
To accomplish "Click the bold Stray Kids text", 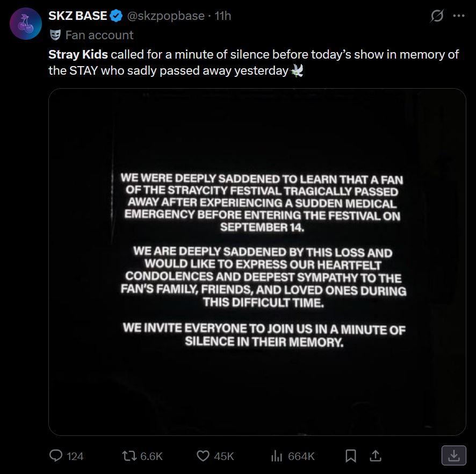I will coord(78,54).
